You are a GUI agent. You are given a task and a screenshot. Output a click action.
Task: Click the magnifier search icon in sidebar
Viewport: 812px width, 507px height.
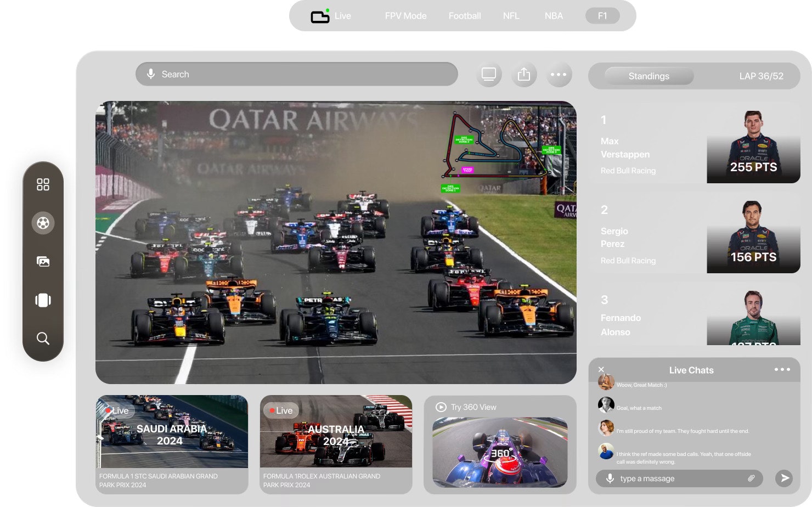click(x=43, y=338)
